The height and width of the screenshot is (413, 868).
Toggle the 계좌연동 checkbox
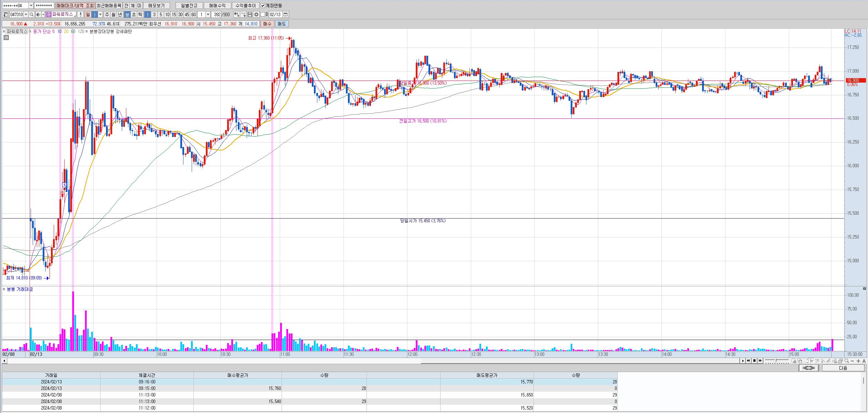[263, 6]
